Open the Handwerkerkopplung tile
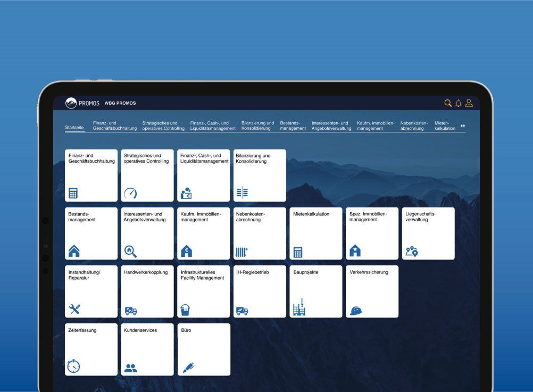 [x=147, y=291]
